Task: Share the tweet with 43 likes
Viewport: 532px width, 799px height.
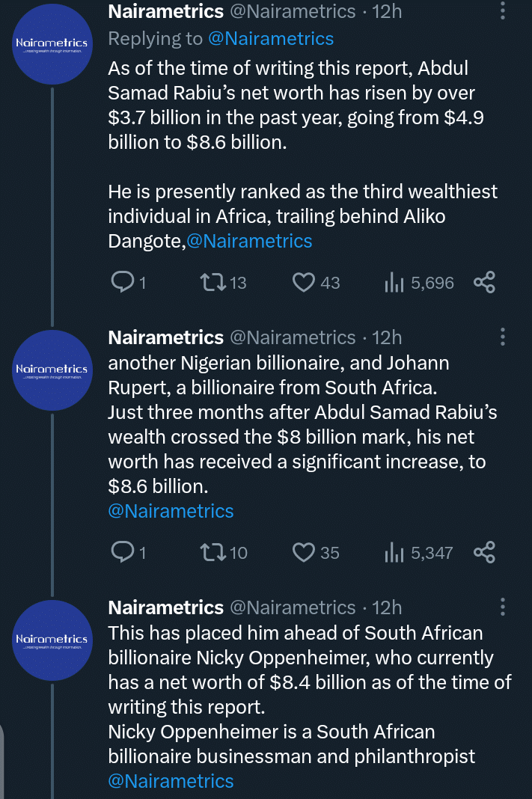Action: [x=484, y=282]
